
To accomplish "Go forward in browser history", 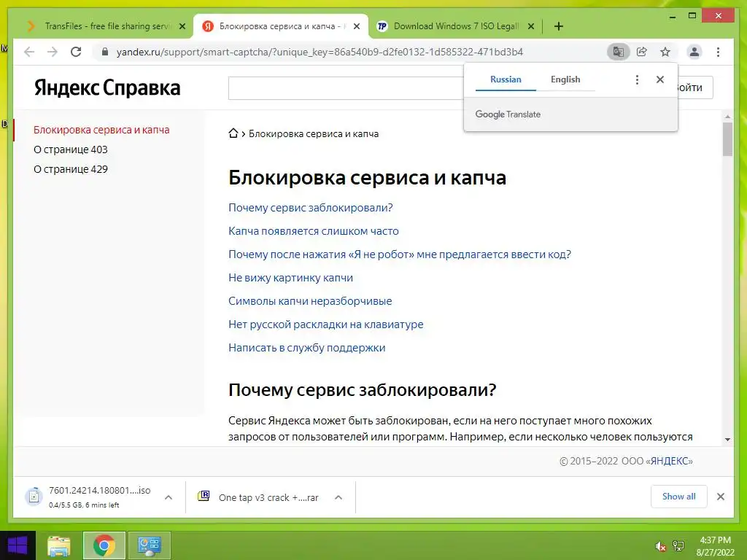I will point(53,52).
